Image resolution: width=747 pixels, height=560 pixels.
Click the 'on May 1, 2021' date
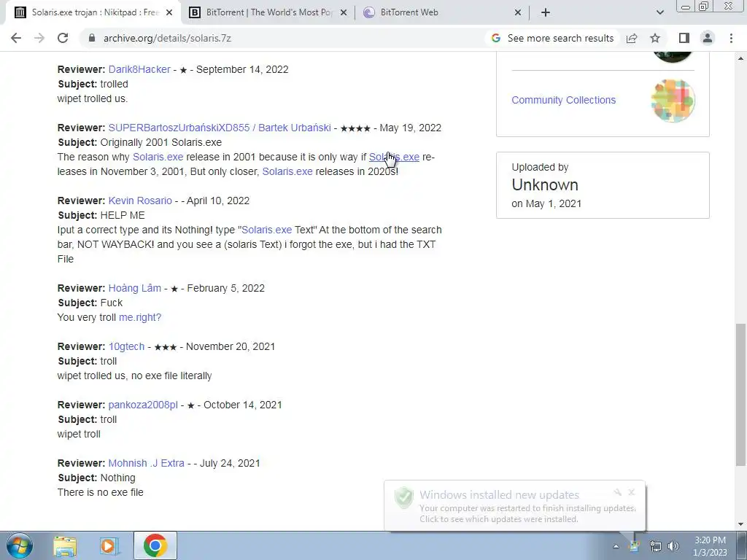point(546,204)
